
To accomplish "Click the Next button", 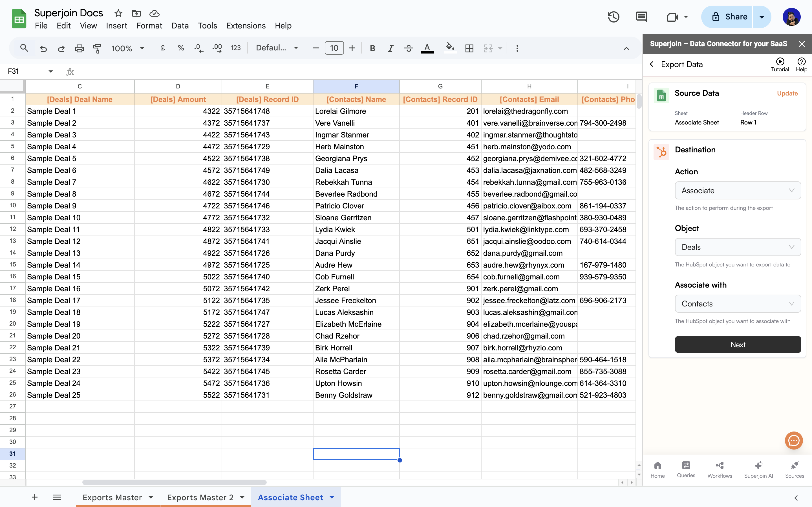I will [x=738, y=345].
